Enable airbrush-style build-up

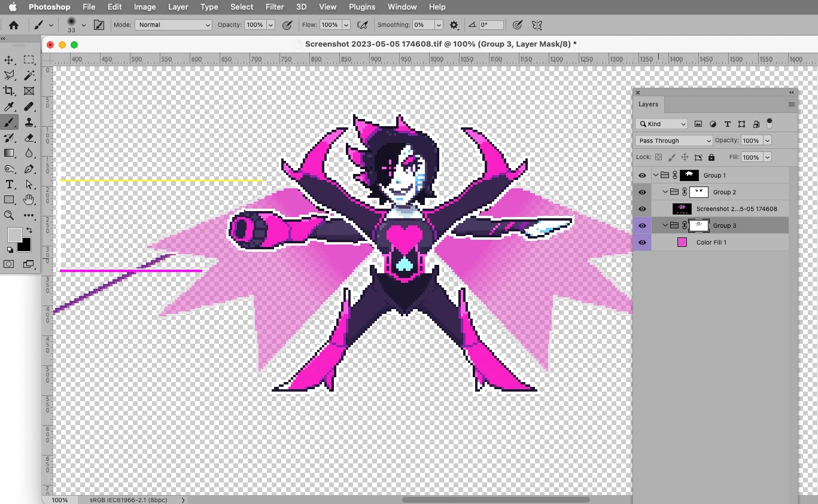(362, 25)
